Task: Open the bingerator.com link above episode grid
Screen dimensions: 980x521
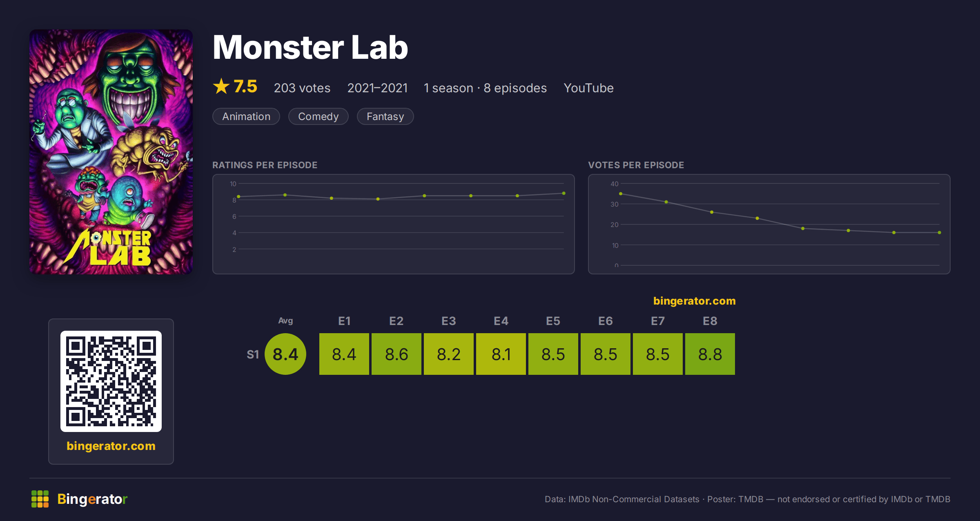Action: [x=695, y=301]
